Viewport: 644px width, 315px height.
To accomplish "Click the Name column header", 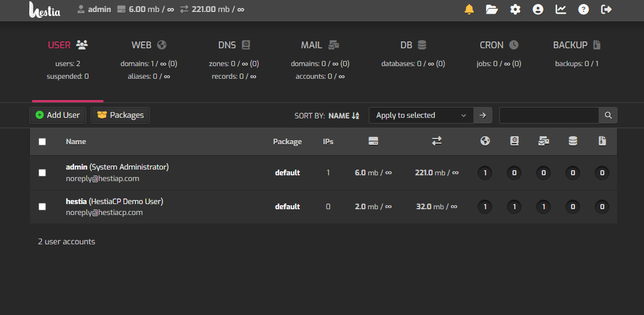I will [76, 141].
